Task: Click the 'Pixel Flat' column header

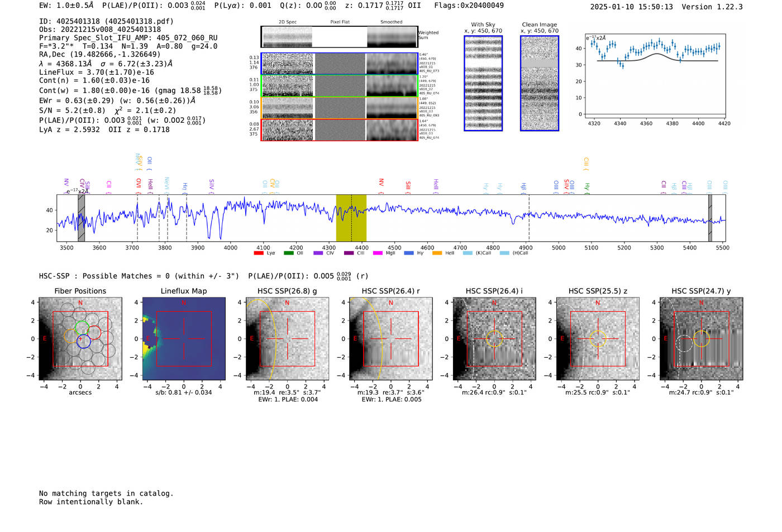Action: pos(340,22)
